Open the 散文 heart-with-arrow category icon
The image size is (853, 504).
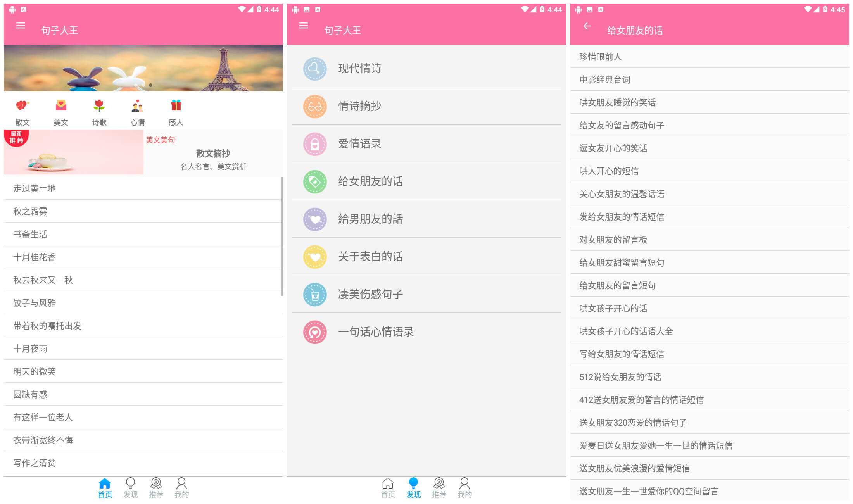point(22,105)
